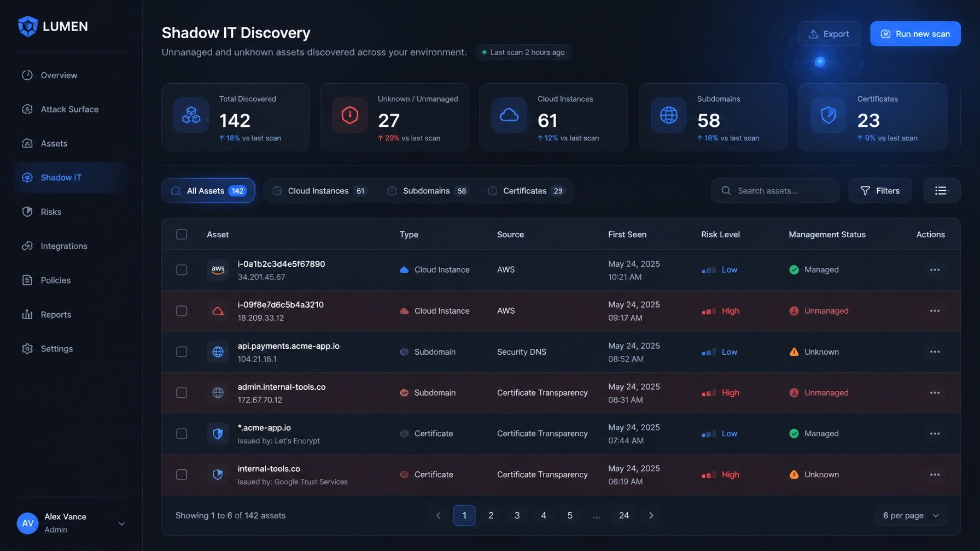Viewport: 980px width, 551px height.
Task: Click the globe icon for admin.internal-tools.co
Action: (218, 393)
